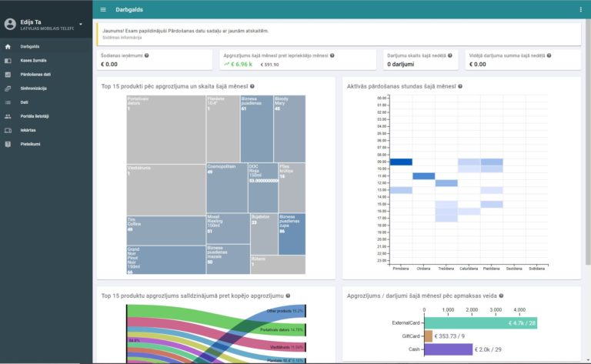Click the user avatar icon for Edijs Ta
Viewport: 591px width, 364px height.
click(x=10, y=24)
